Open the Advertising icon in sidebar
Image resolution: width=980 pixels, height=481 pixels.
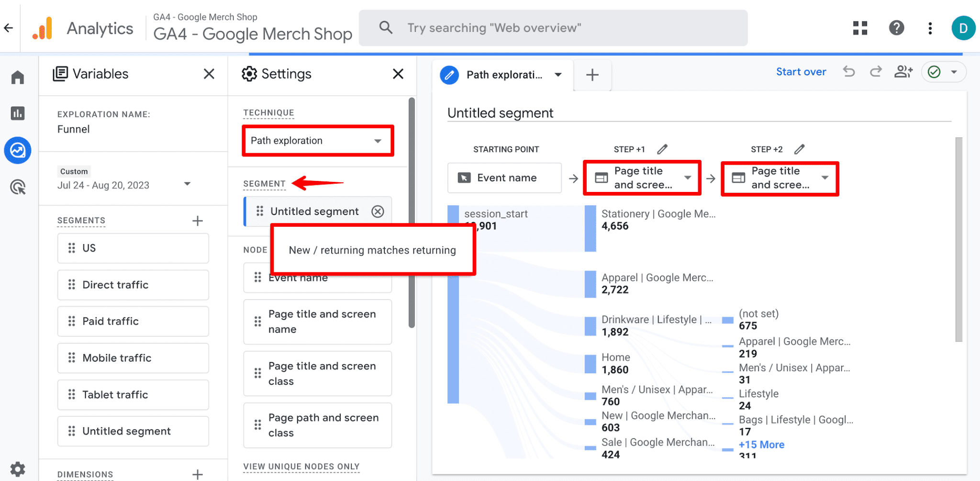(18, 187)
